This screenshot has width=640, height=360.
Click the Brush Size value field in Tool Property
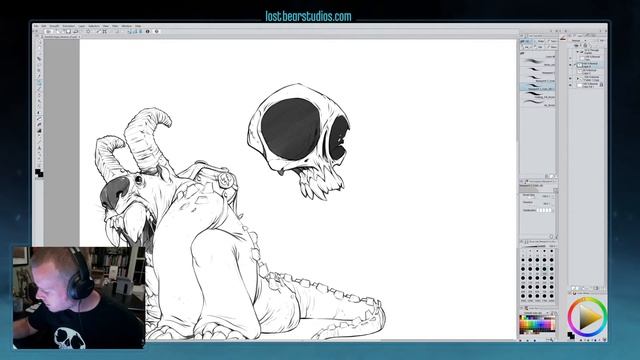coord(546,196)
